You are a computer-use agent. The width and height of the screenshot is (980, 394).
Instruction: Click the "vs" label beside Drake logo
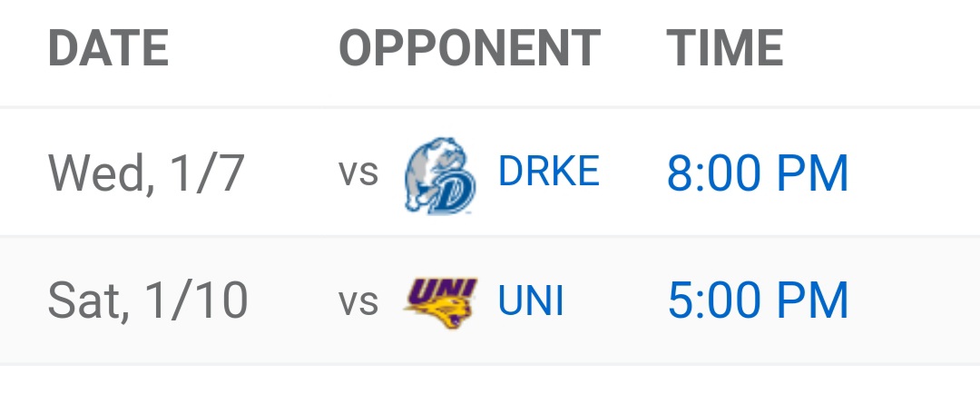point(358,173)
